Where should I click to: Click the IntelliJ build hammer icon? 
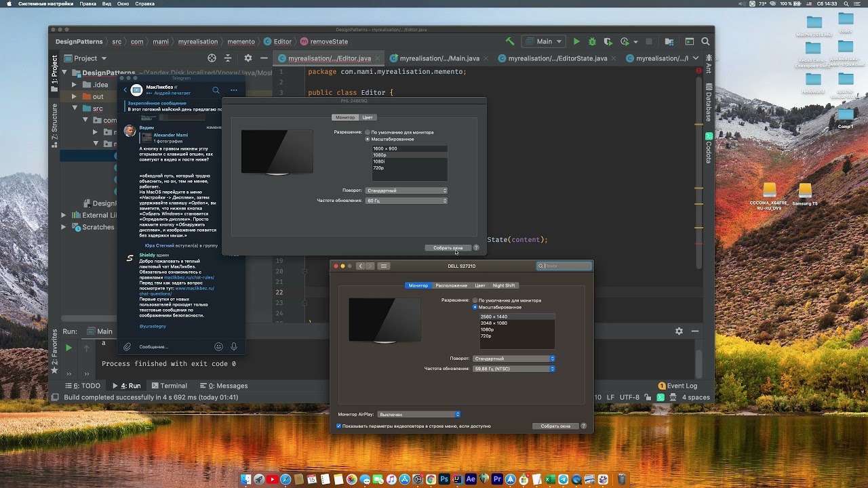510,41
